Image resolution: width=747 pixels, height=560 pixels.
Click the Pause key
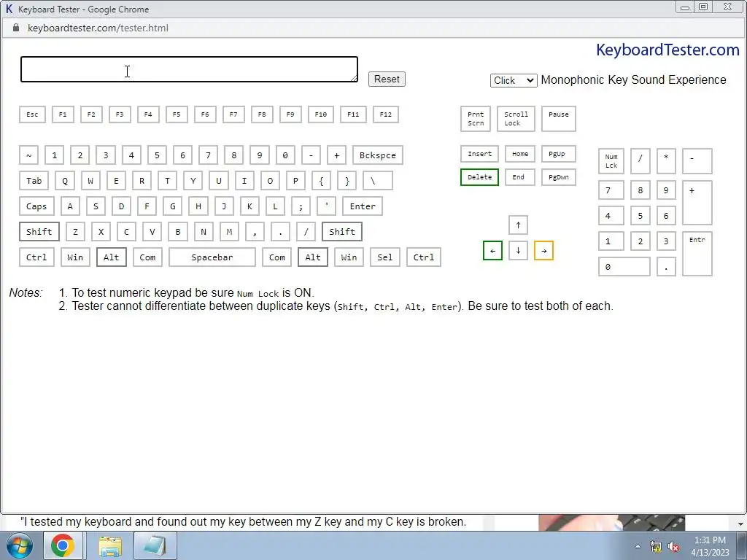(x=558, y=119)
